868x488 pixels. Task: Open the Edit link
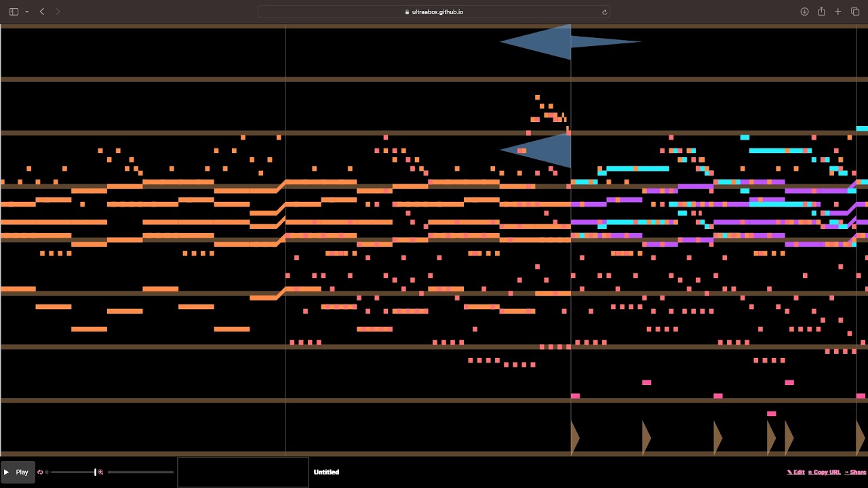[796, 472]
